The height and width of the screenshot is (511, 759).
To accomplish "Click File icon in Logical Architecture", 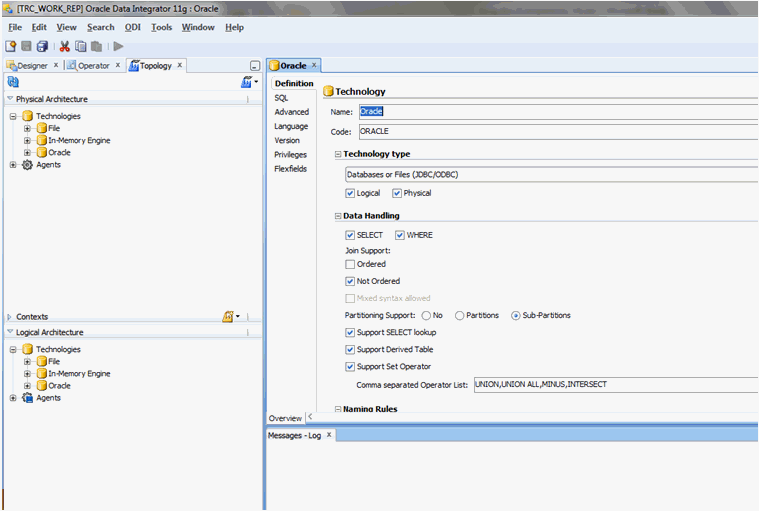I will (42, 361).
